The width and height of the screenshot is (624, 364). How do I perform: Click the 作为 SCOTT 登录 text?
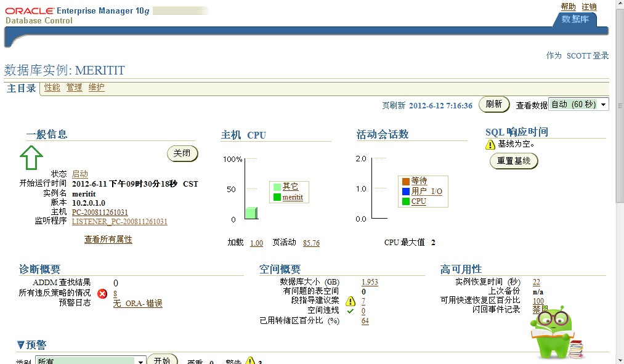tap(577, 55)
